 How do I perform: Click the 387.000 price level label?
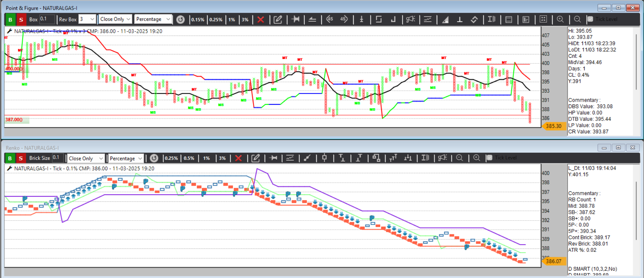coord(14,120)
